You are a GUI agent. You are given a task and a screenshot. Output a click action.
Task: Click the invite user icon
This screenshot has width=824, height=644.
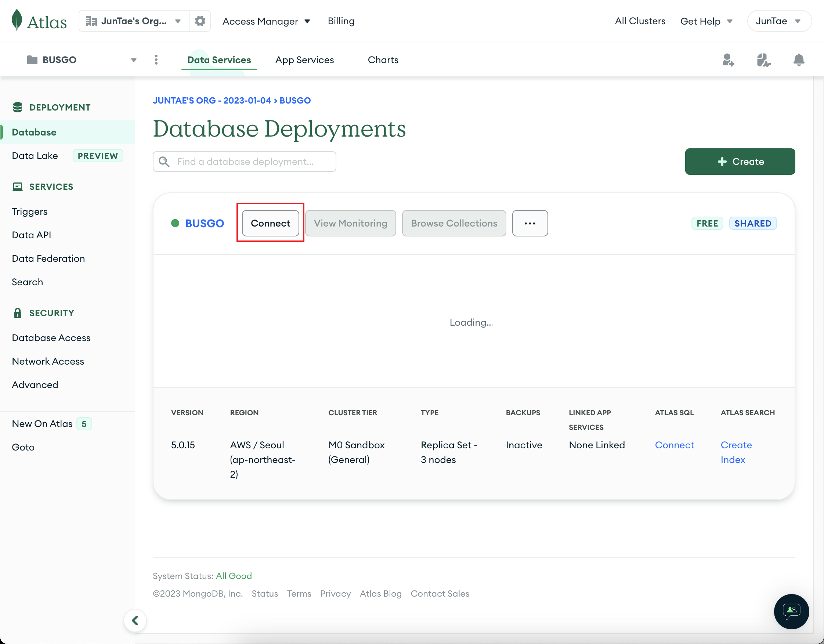[728, 59]
